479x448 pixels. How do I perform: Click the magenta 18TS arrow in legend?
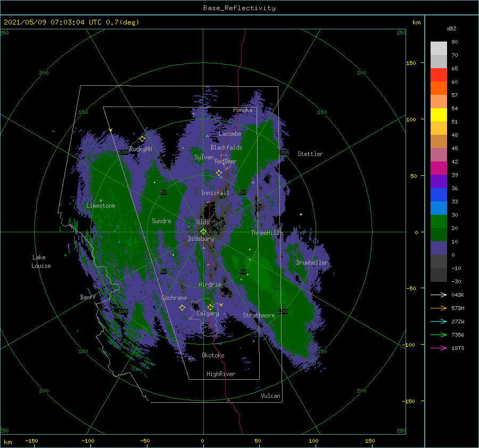pyautogui.click(x=439, y=348)
